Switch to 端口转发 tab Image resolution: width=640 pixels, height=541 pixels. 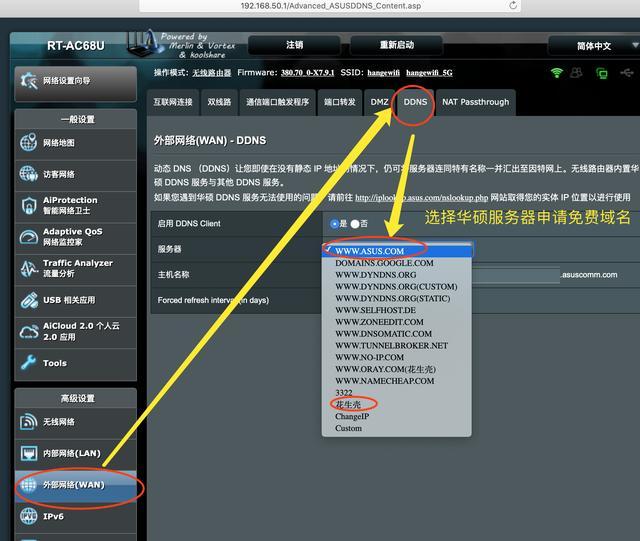[x=340, y=102]
